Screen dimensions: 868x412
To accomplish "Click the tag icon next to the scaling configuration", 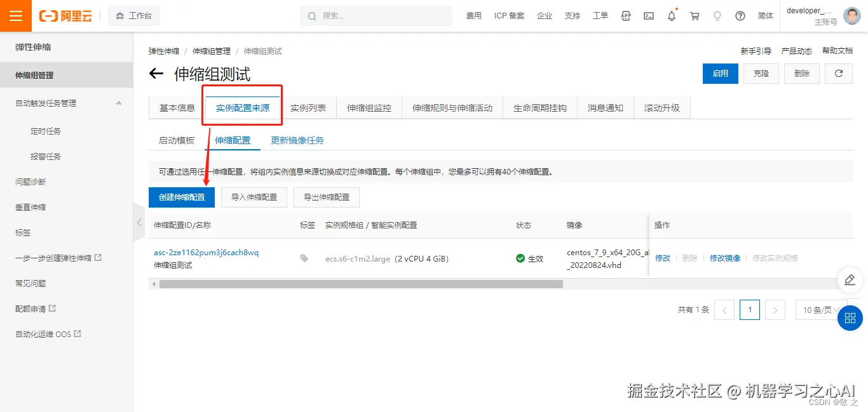I will [304, 258].
